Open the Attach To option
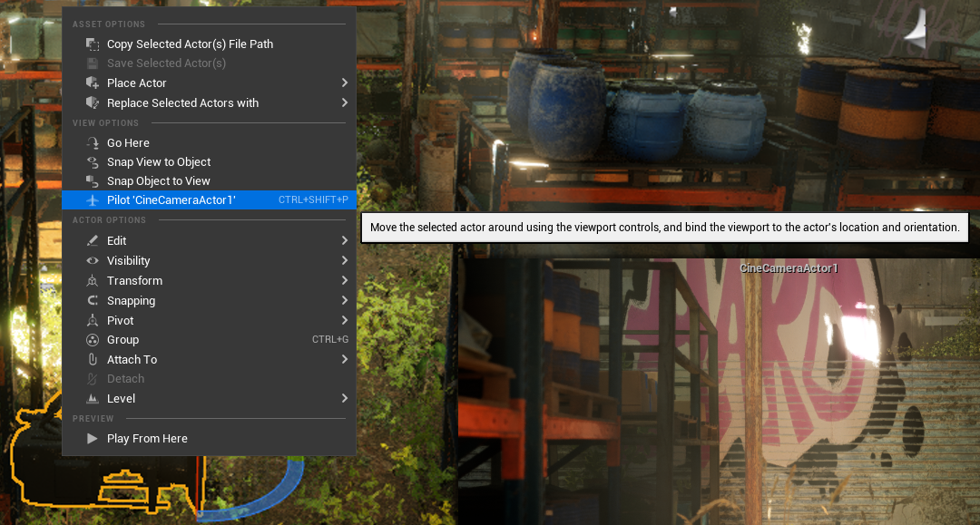 209,360
